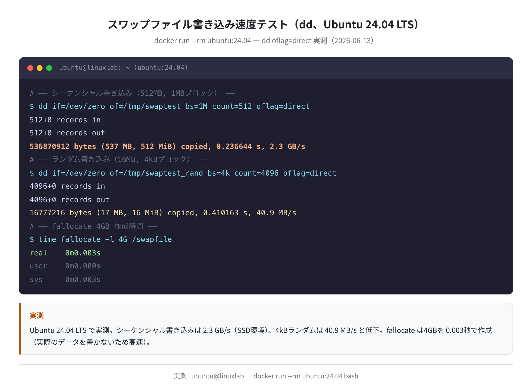This screenshot has height=392, width=532.
Task: Click the line 512+0 records out
Action: [67, 133]
